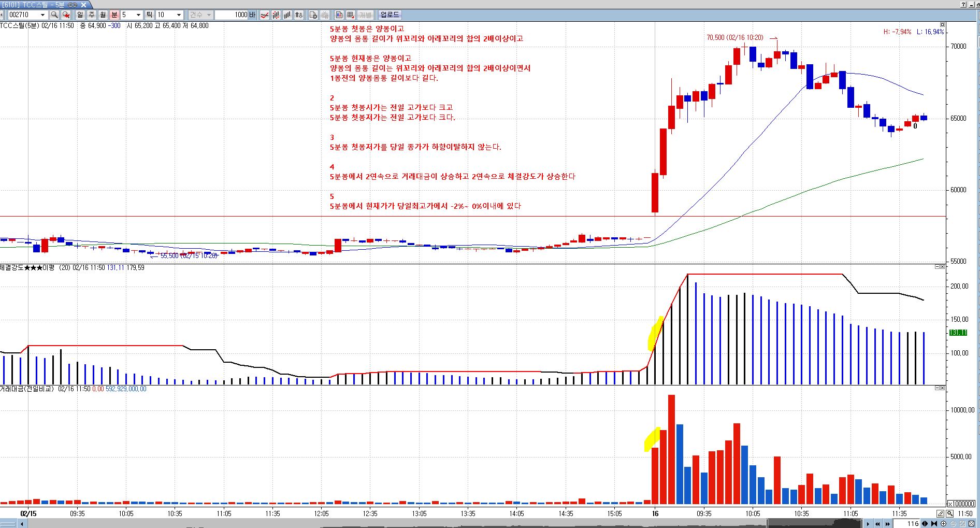Click the candlestick chart type icon

[x=276, y=15]
